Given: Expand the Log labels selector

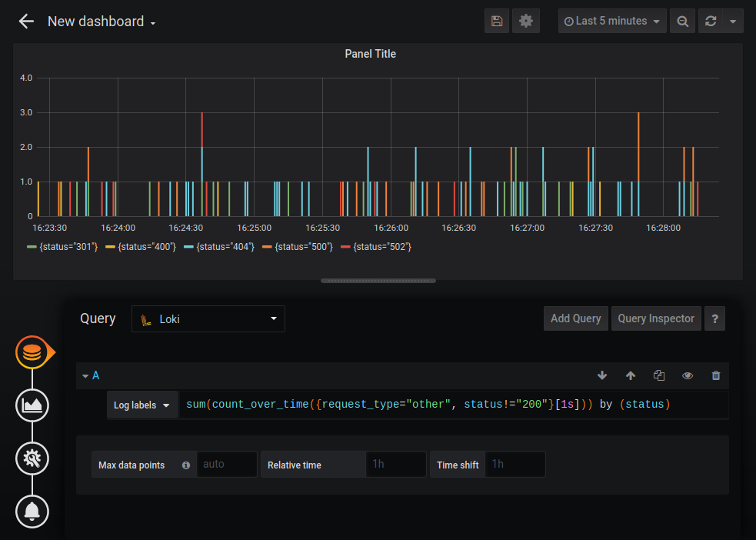Looking at the screenshot, I should [142, 405].
